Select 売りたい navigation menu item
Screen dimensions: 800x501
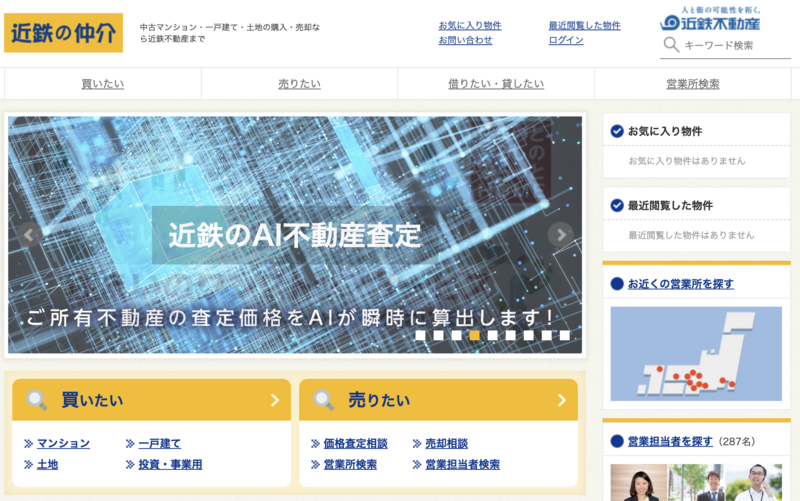click(299, 84)
